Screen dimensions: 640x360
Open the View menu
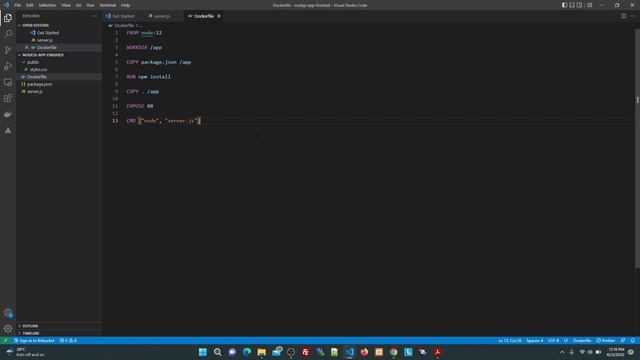(x=66, y=5)
